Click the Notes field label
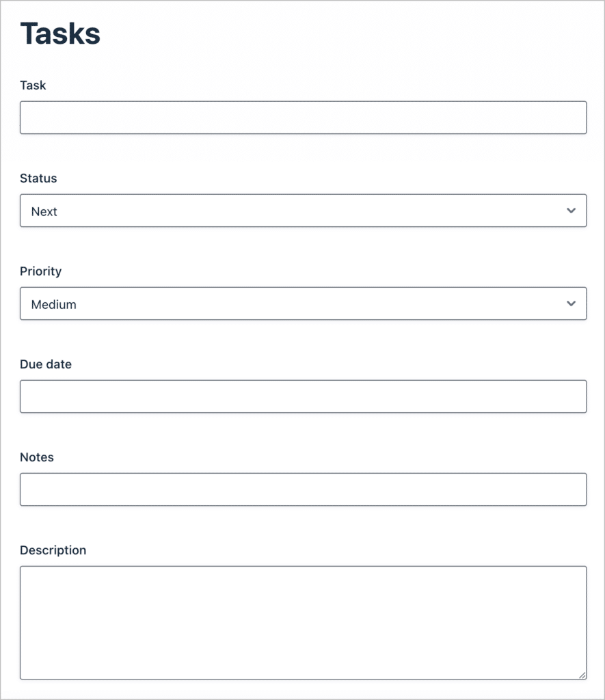The height and width of the screenshot is (700, 605). coord(37,457)
